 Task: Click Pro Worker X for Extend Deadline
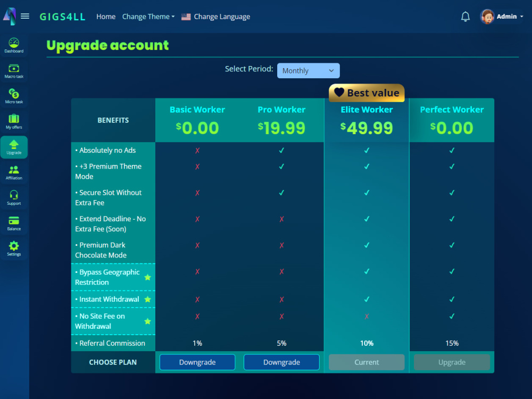[281, 219]
